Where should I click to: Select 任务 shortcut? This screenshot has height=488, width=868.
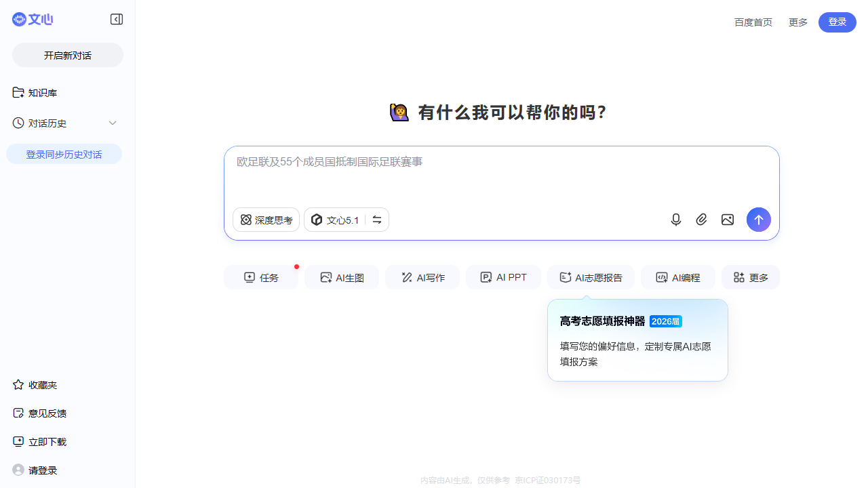[261, 277]
